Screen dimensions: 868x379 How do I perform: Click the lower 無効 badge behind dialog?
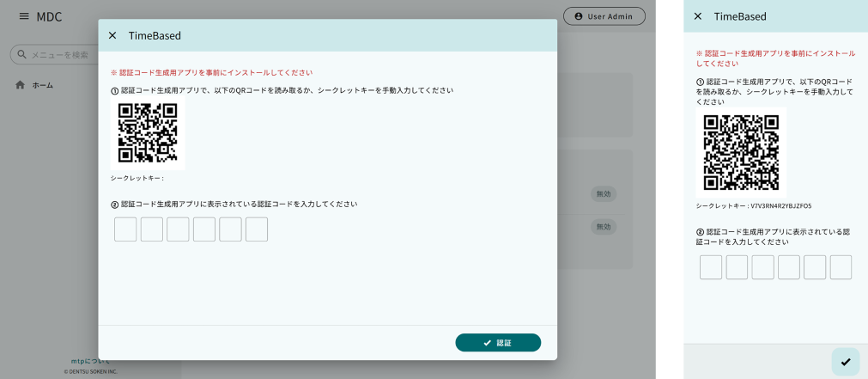pyautogui.click(x=604, y=227)
